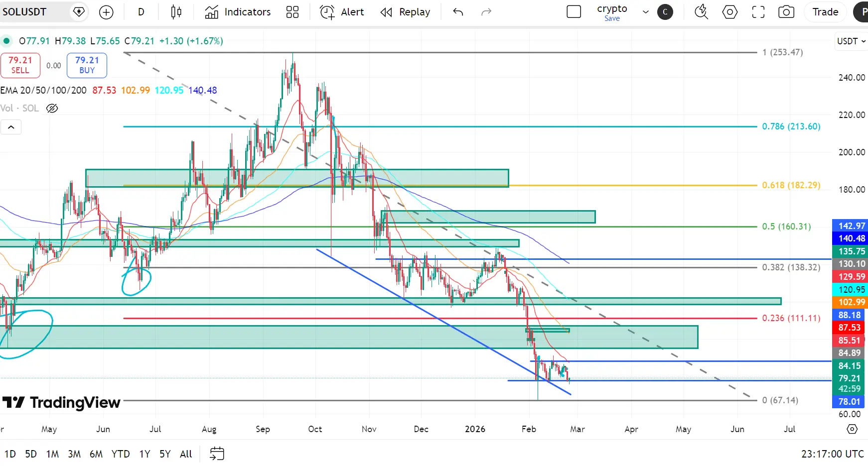This screenshot has width=868, height=466.
Task: Click the 79.21 SELL button
Action: 20,65
